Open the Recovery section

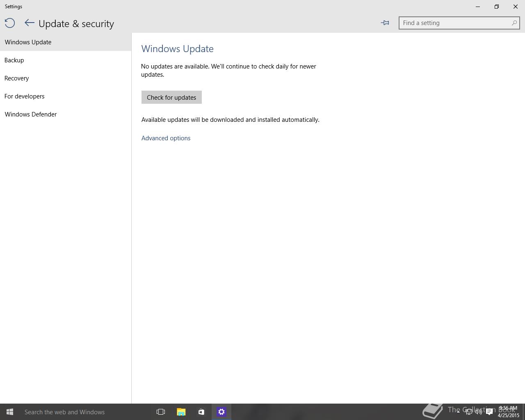point(66,78)
